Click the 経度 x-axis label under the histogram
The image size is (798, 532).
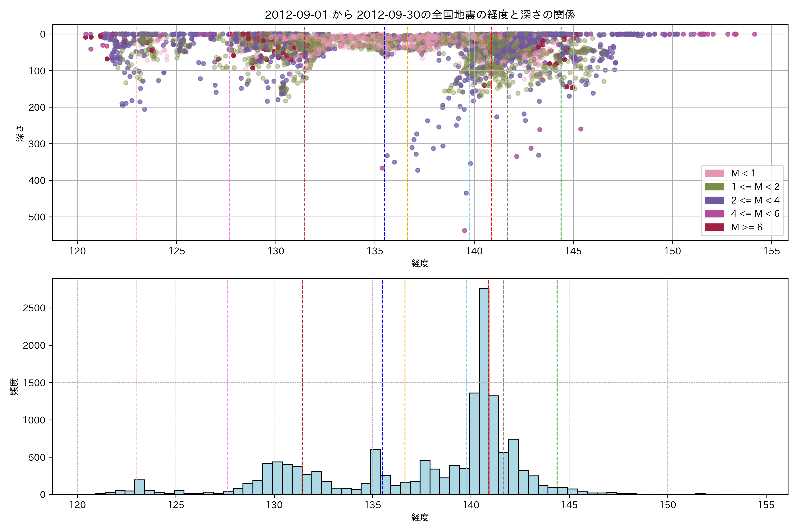(420, 517)
